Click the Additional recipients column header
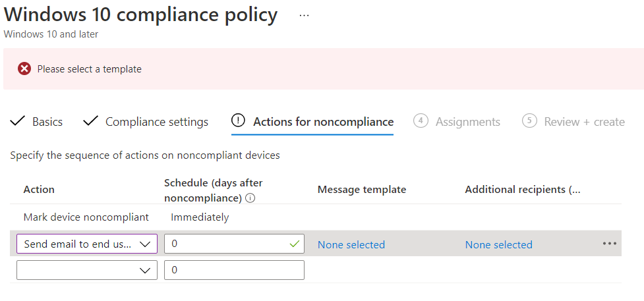 pyautogui.click(x=523, y=189)
